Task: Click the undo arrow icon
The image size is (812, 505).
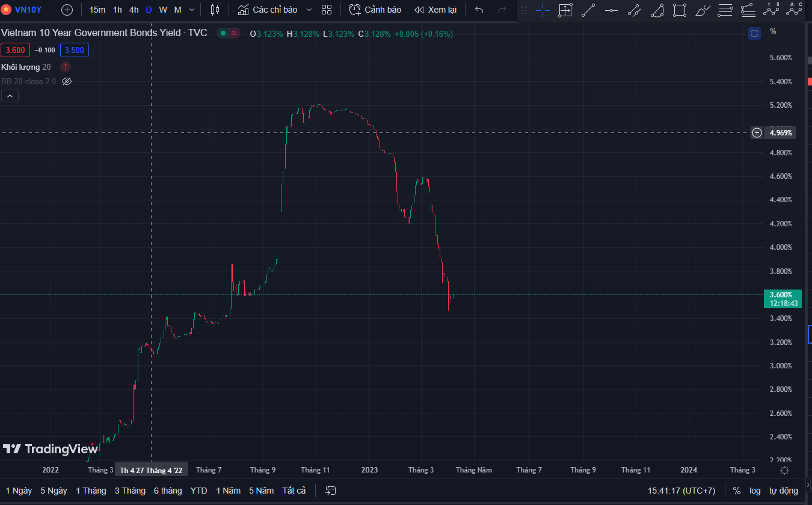Action: [x=479, y=10]
